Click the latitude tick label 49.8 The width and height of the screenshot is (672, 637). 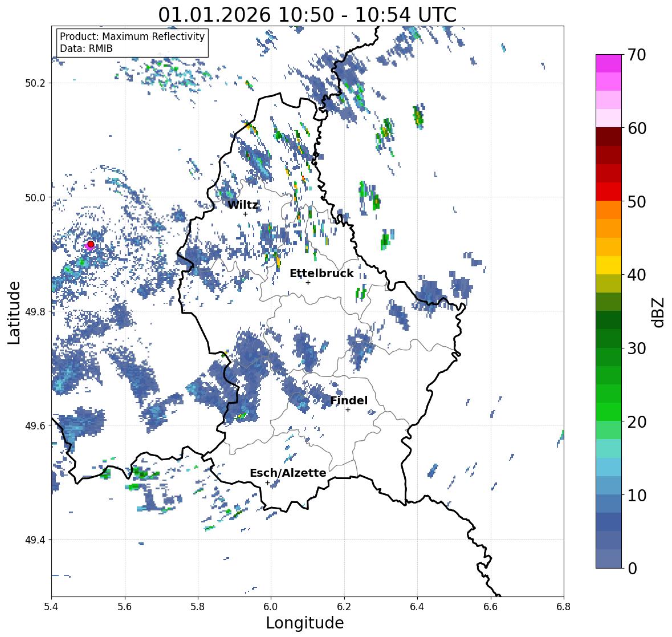(35, 311)
